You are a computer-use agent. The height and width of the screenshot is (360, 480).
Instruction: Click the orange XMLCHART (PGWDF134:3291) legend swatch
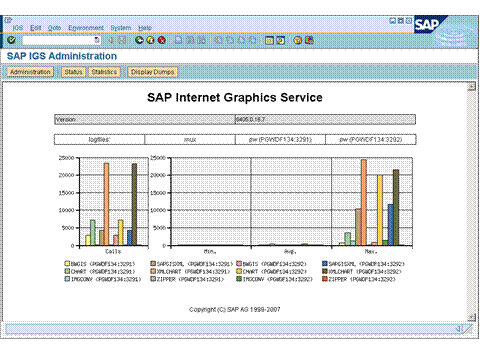click(153, 271)
